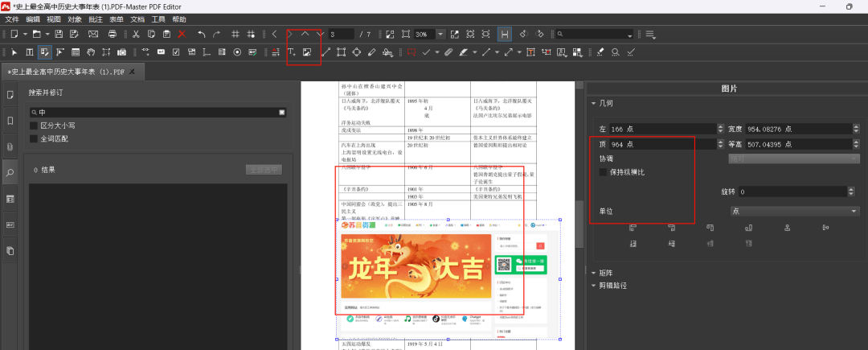Check 保持纵横比 keep aspect ratio
The width and height of the screenshot is (868, 350).
[x=604, y=172]
